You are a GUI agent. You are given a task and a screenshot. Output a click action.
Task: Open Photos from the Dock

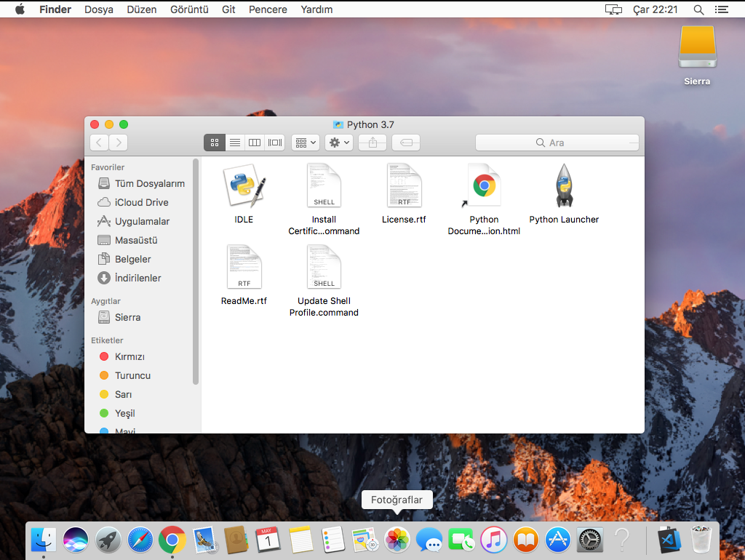pos(397,540)
